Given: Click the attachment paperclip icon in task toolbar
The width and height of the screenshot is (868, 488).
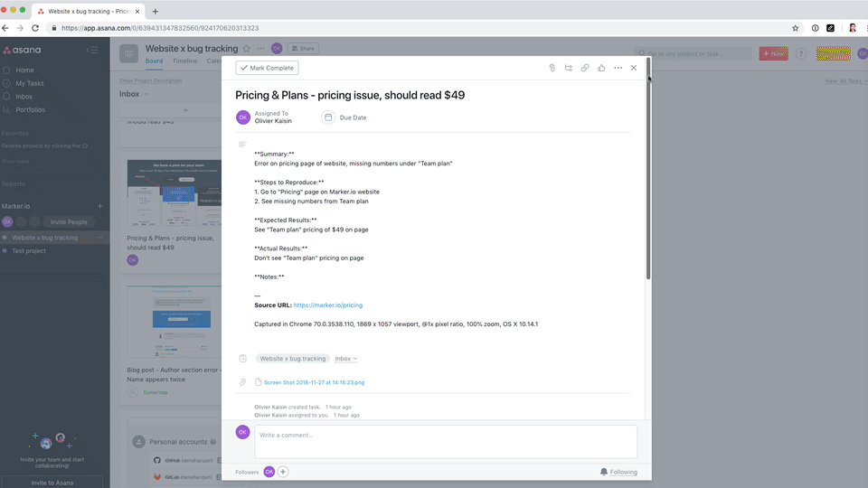Looking at the screenshot, I should coord(552,68).
